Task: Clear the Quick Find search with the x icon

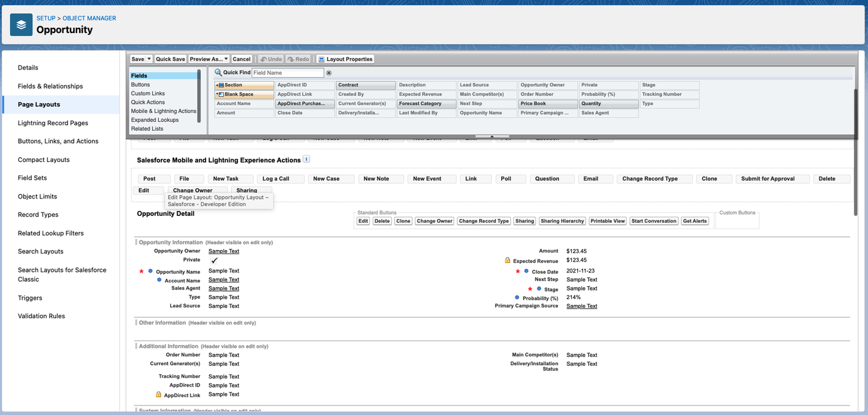Action: pyautogui.click(x=329, y=72)
